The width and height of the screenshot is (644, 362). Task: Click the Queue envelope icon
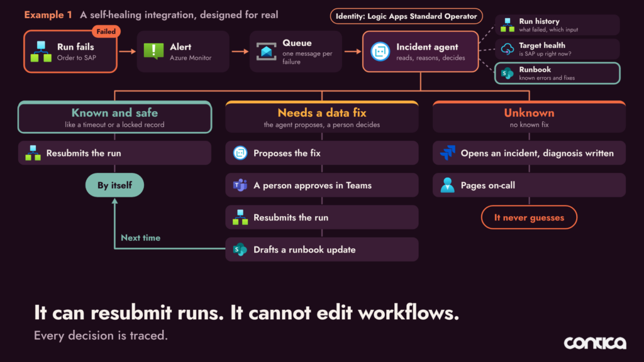(266, 52)
